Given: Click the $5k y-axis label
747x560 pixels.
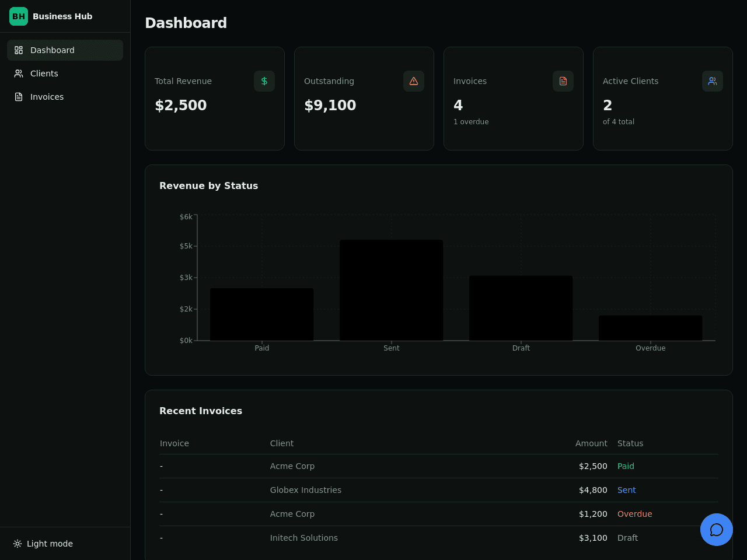Looking at the screenshot, I should 186,246.
